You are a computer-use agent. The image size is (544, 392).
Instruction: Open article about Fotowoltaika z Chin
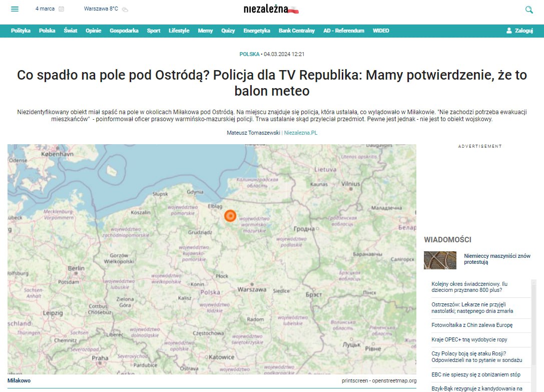472,325
